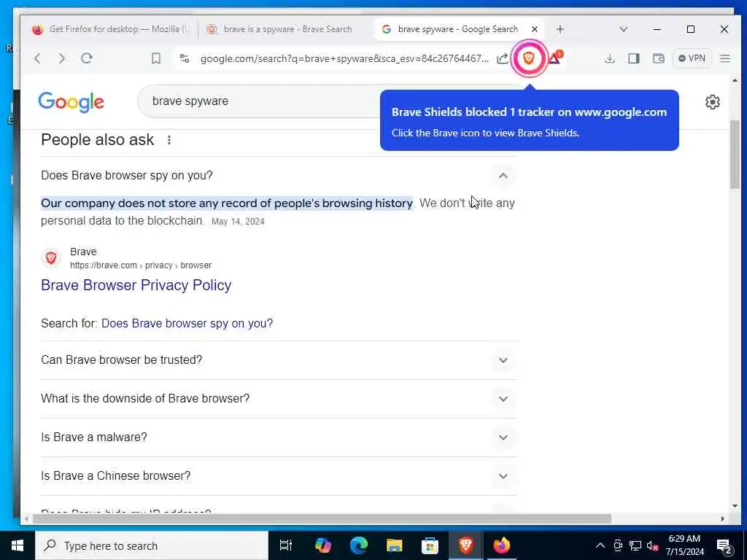Open the tab search dropdown arrow
The width and height of the screenshot is (747, 560).
coord(623,29)
